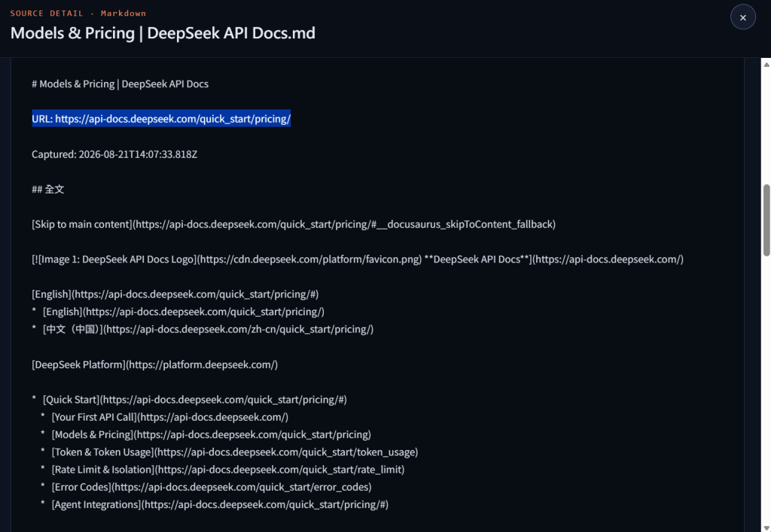Click the 'Image 1: DeepSeek API Docs Logo' line
The width and height of the screenshot is (771, 532).
tap(358, 260)
